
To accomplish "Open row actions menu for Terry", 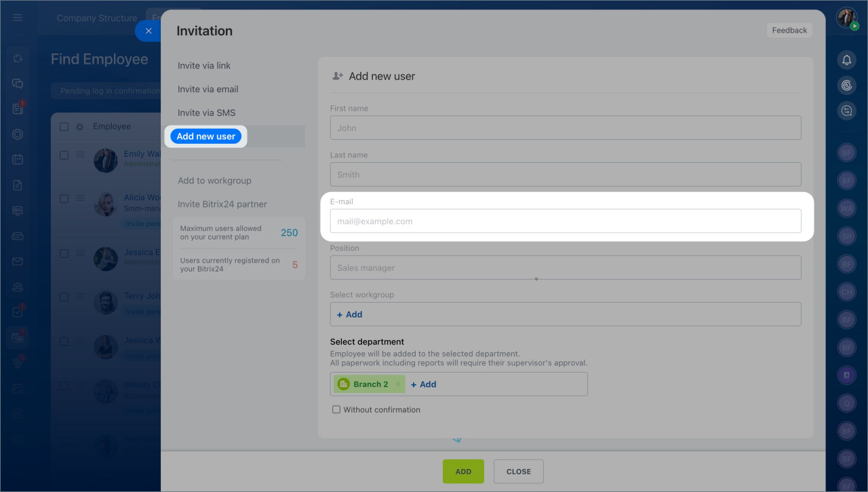I will [80, 297].
